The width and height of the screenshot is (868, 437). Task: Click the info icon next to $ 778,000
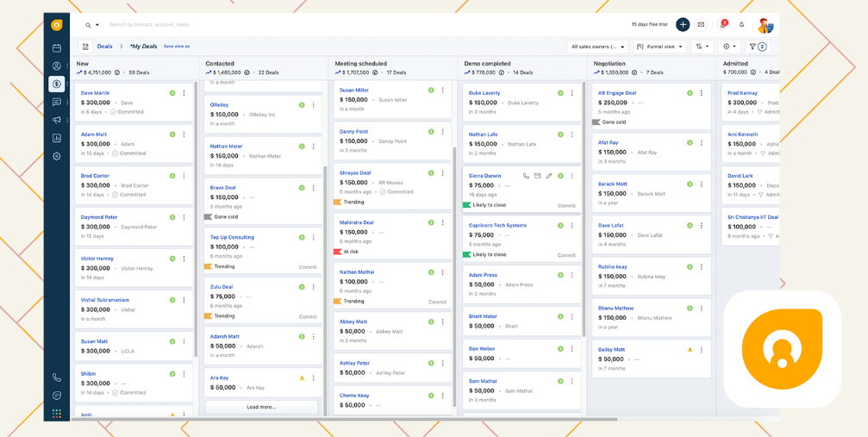tap(502, 72)
